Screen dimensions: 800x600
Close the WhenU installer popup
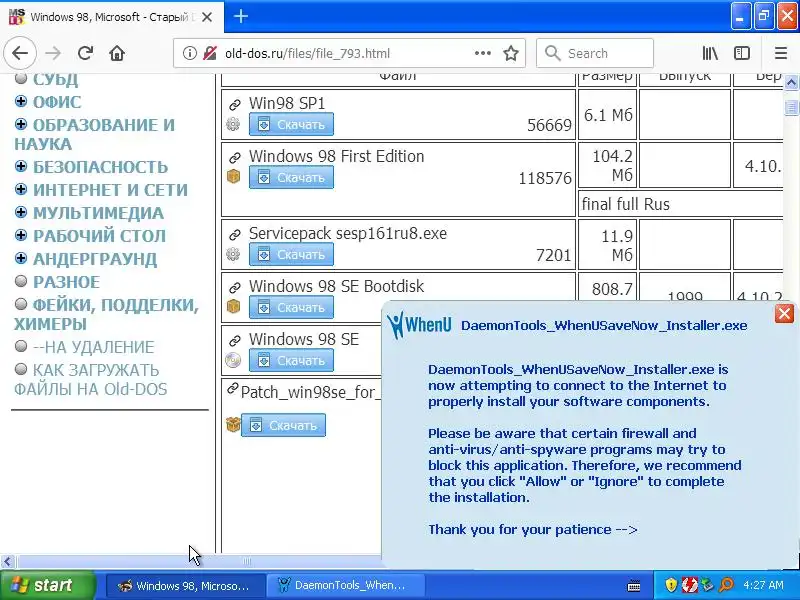(784, 313)
